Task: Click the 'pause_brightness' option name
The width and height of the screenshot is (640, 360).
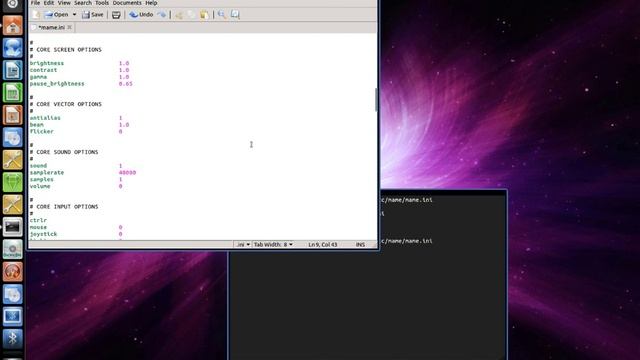Action: (57, 84)
